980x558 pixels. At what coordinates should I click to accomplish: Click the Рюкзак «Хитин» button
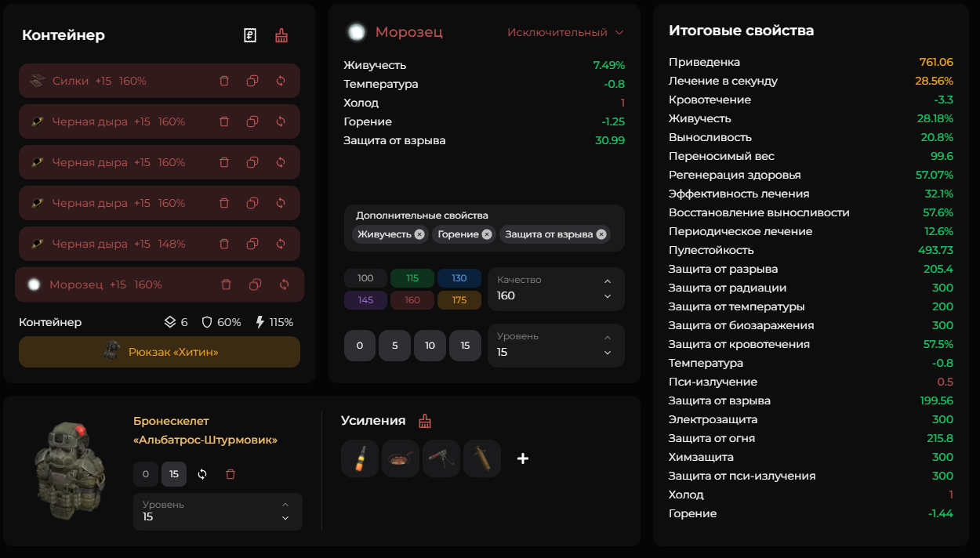(159, 352)
